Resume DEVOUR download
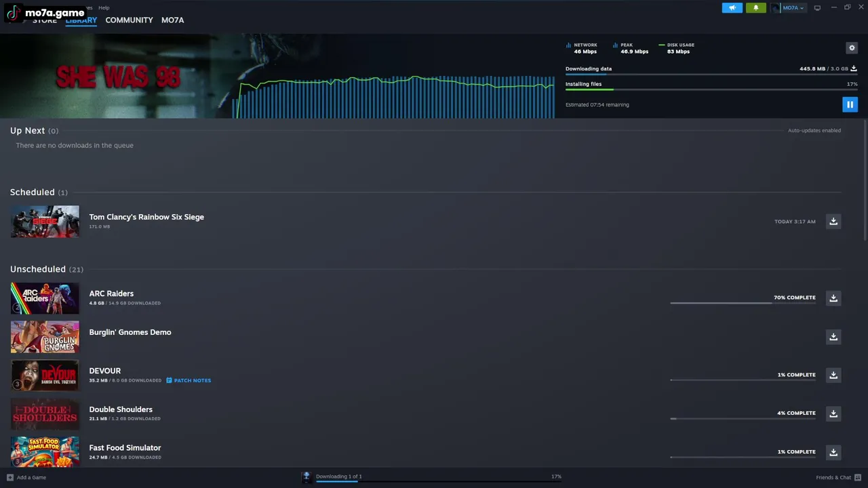Screen dimensions: 868x488 click(833, 375)
